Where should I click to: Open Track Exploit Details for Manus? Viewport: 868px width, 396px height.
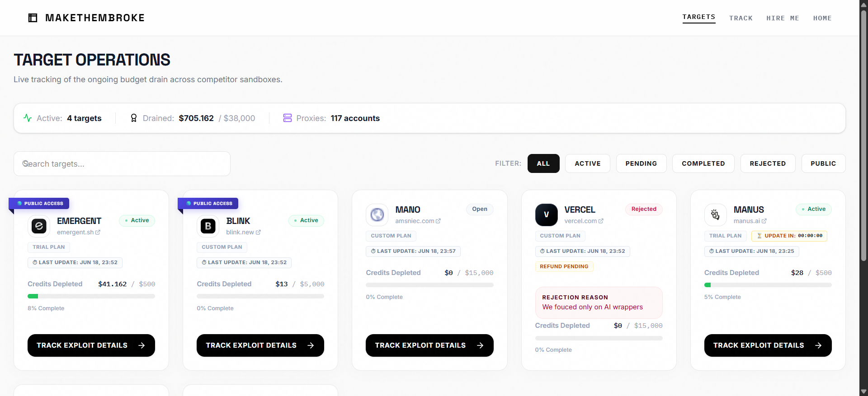(x=768, y=345)
